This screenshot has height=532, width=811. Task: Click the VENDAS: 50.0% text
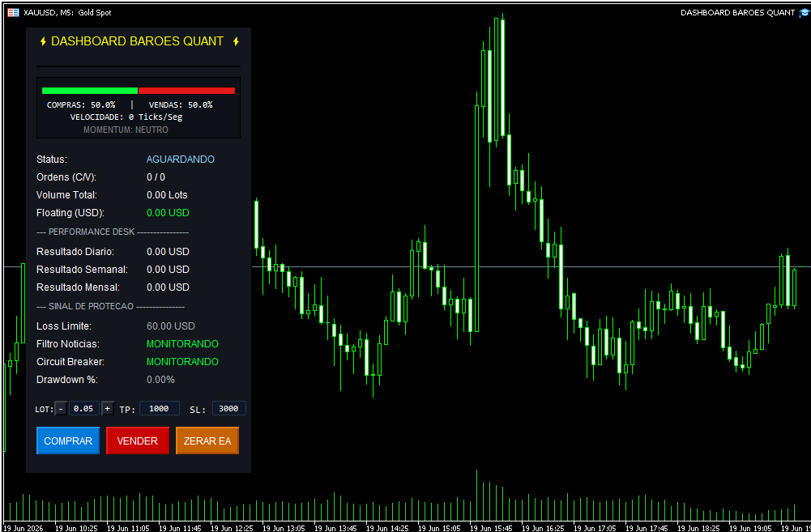181,105
